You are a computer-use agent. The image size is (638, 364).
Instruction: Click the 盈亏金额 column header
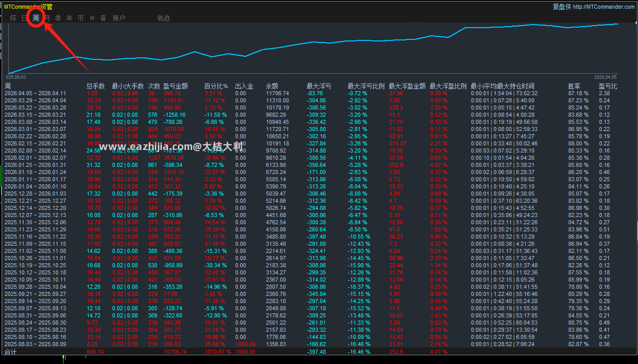coord(176,86)
